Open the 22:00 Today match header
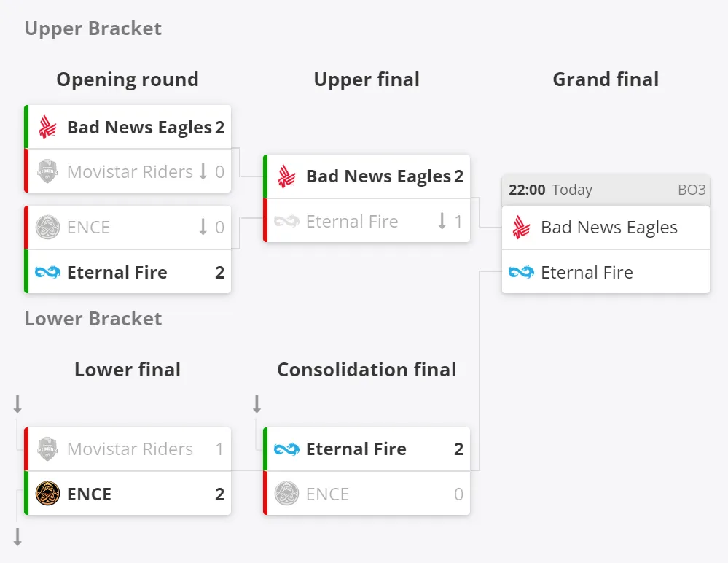728x563 pixels. tap(606, 190)
